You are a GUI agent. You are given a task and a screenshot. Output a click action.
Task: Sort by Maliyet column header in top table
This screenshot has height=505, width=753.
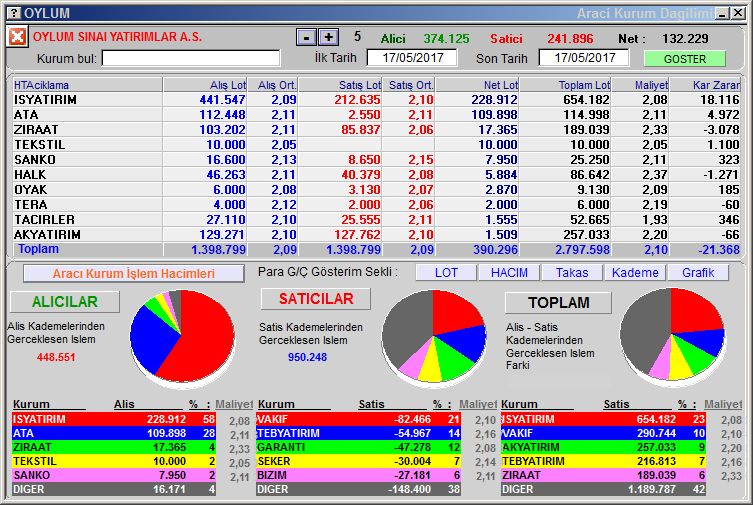click(640, 85)
